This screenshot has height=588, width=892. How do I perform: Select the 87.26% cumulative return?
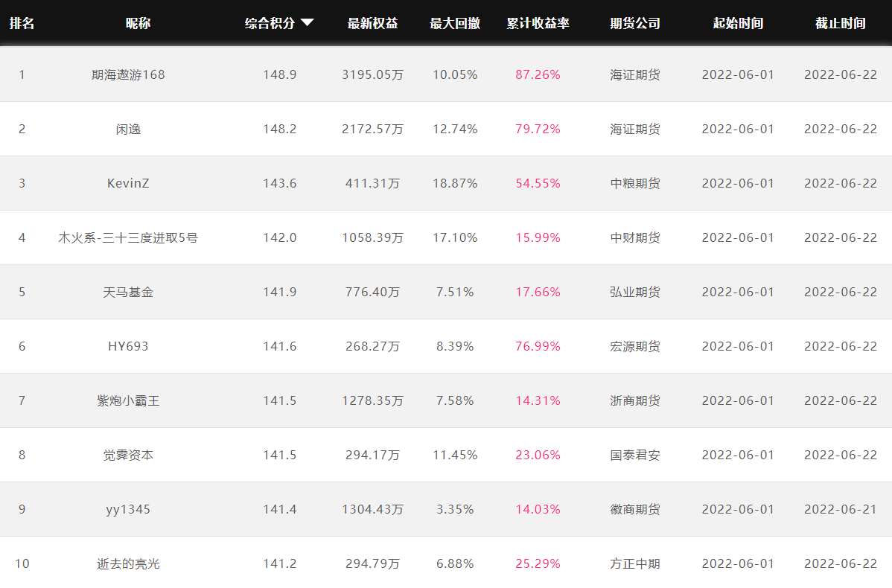pos(538,75)
